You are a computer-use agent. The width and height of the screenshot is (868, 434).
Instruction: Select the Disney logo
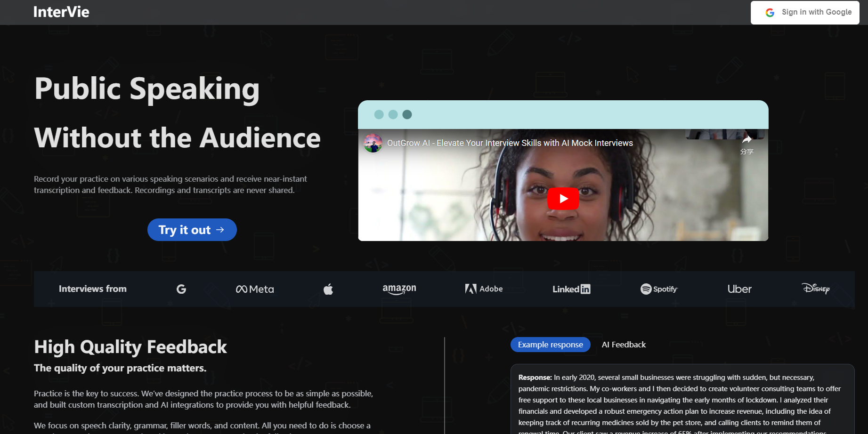(x=816, y=289)
